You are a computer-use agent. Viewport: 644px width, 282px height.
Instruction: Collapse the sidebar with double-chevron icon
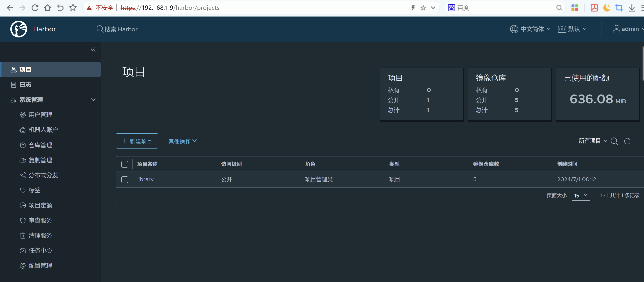tap(93, 49)
